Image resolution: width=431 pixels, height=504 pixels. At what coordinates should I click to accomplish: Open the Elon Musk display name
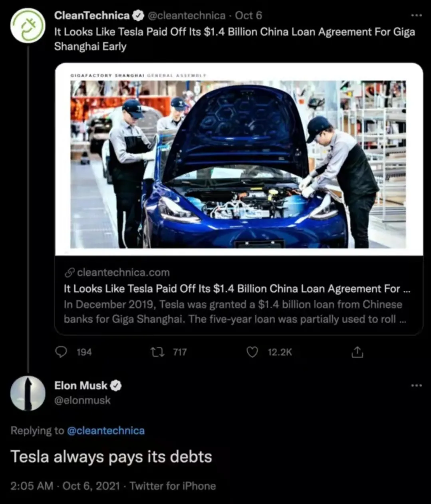[x=81, y=385]
